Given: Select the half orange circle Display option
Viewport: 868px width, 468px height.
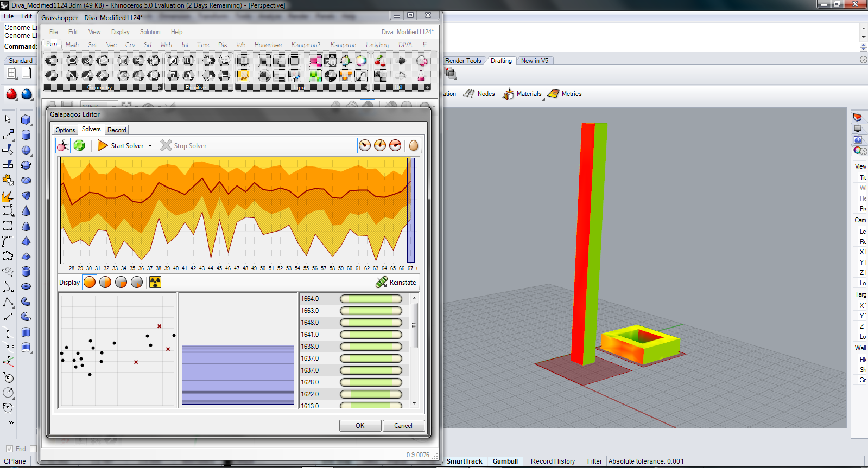Looking at the screenshot, I should pyautogui.click(x=105, y=282).
